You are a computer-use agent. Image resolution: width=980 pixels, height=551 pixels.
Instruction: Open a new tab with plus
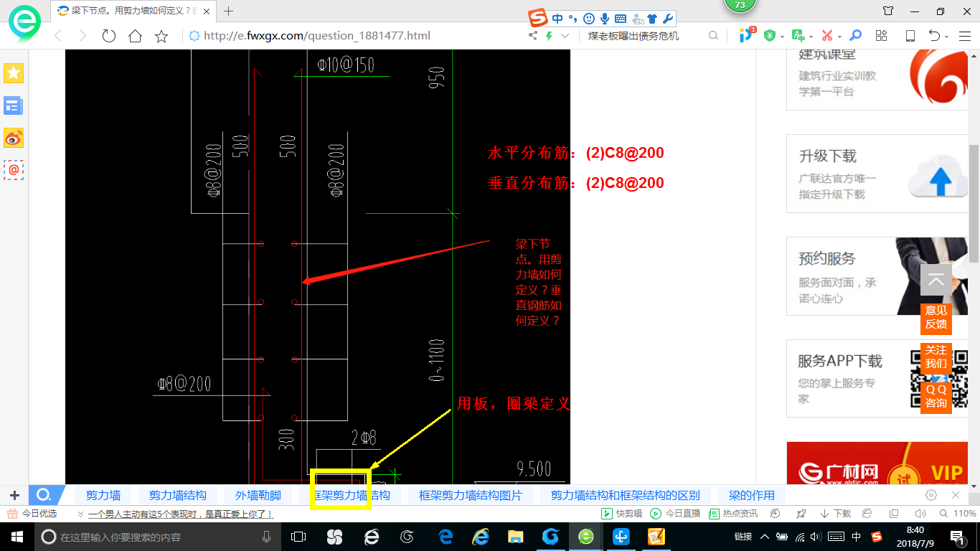pos(229,11)
